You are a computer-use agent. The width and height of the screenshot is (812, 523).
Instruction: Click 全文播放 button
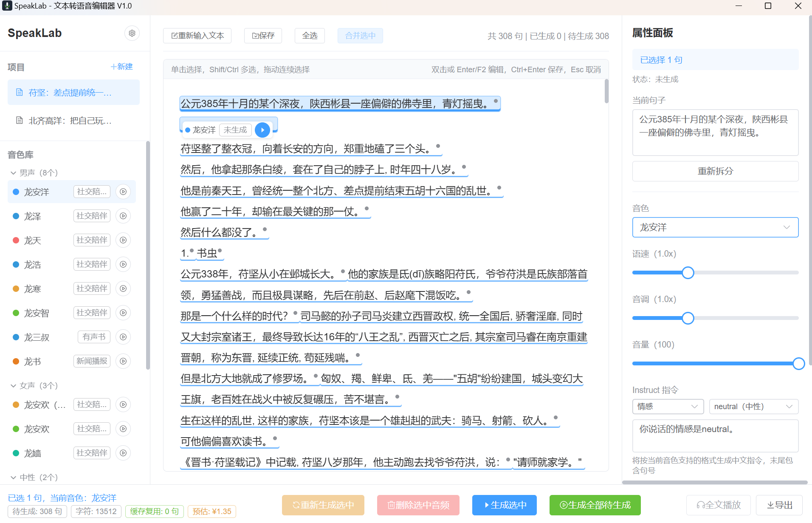[719, 505]
